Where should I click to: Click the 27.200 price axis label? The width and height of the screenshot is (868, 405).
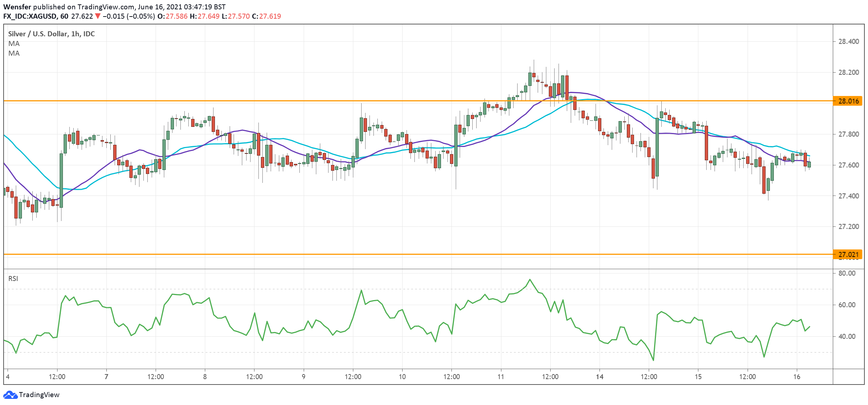click(848, 226)
